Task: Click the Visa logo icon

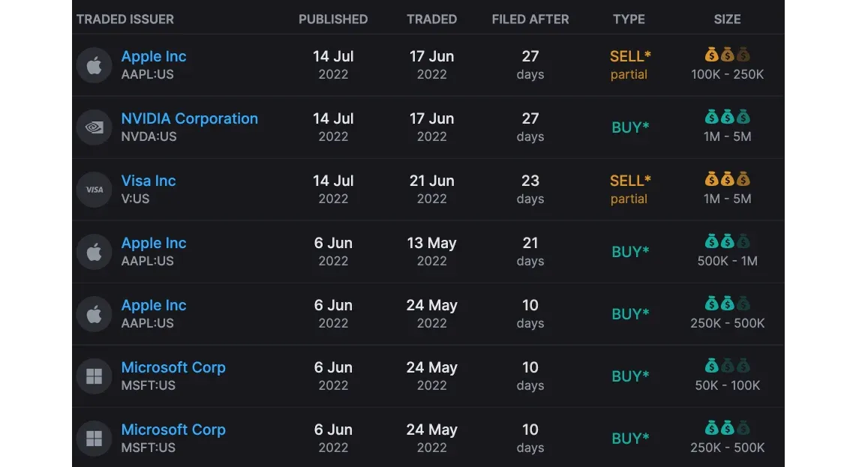Action: coord(94,190)
